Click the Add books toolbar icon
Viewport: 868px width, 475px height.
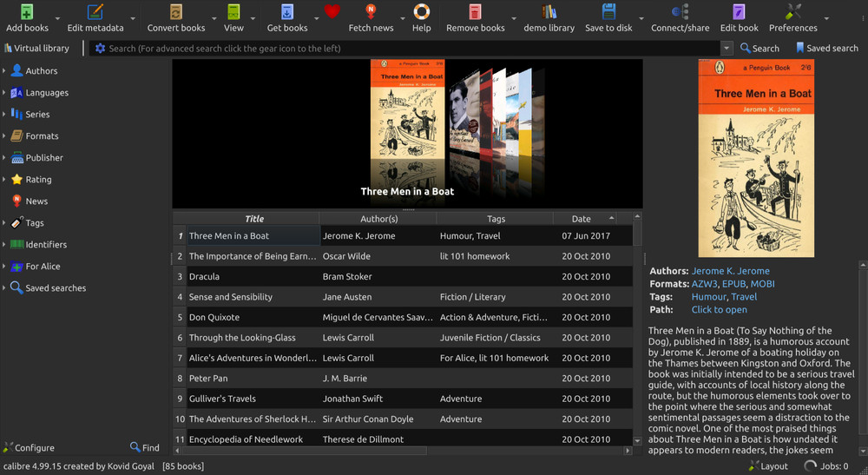click(27, 11)
